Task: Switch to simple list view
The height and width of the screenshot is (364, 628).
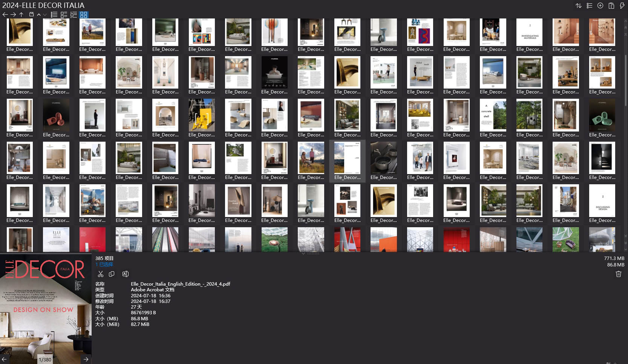Action: coord(54,15)
